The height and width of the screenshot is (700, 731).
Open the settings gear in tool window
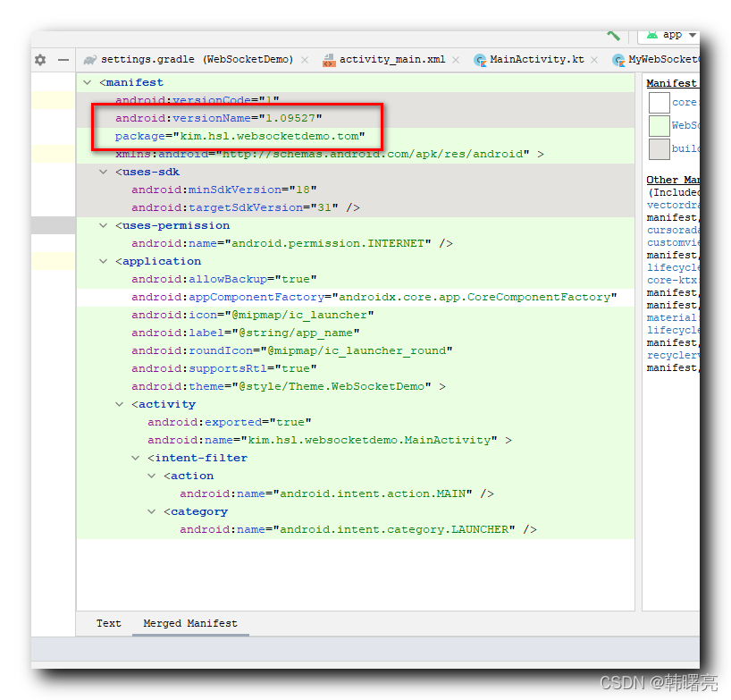pos(40,60)
